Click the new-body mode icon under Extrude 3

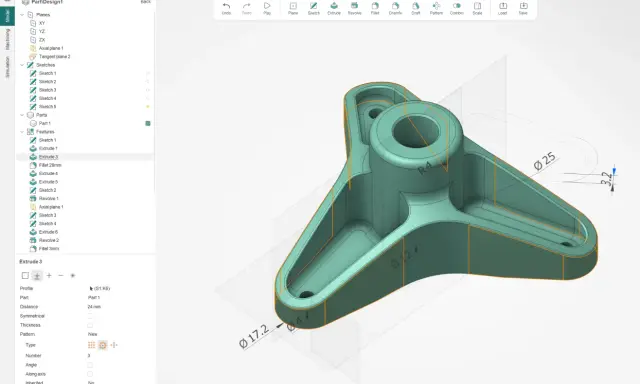[37, 276]
